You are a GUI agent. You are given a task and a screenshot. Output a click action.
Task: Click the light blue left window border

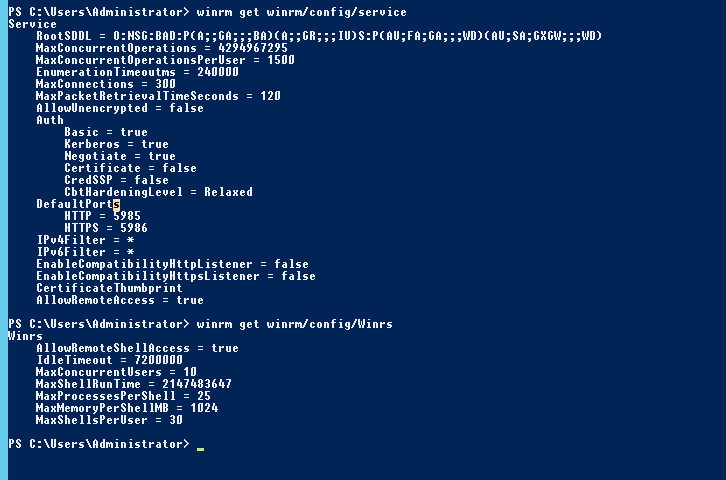pos(4,240)
